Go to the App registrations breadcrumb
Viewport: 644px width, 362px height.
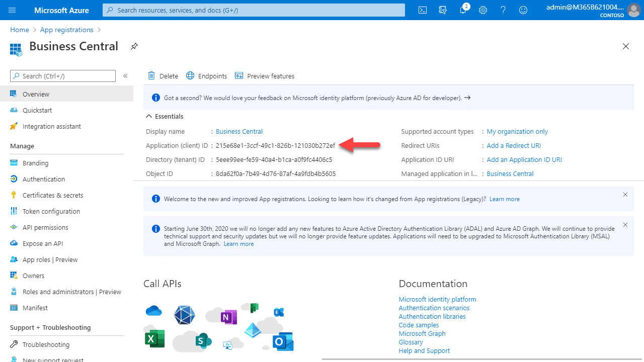click(x=67, y=30)
